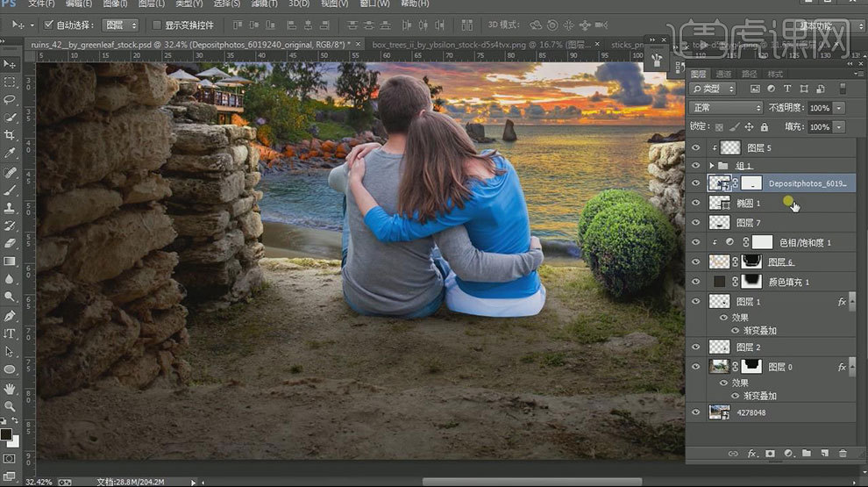Hide the 图层 7 layer

pyautogui.click(x=696, y=223)
